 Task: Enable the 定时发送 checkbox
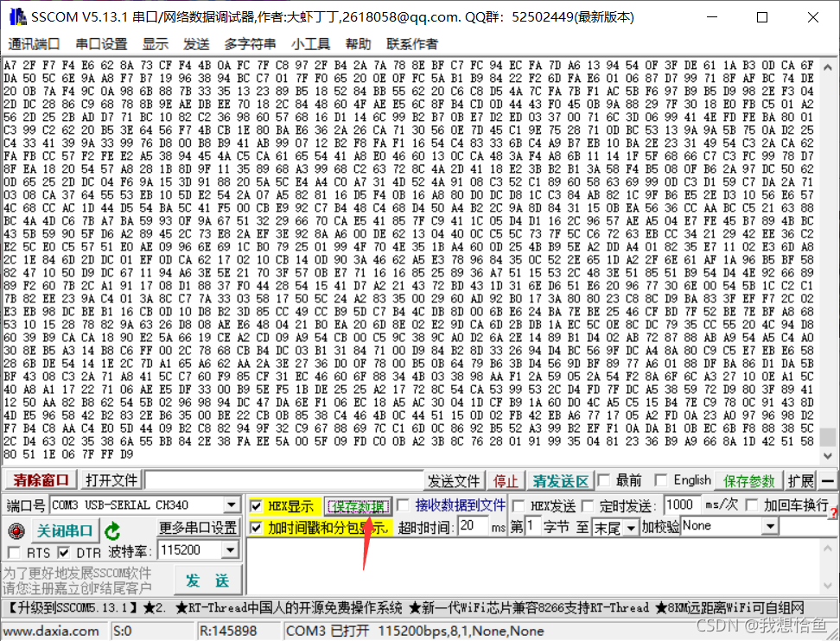tap(589, 505)
